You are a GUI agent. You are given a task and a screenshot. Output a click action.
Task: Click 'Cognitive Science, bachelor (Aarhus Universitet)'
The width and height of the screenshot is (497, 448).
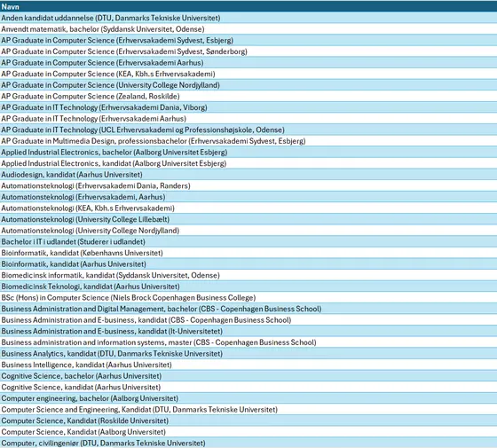248,376
